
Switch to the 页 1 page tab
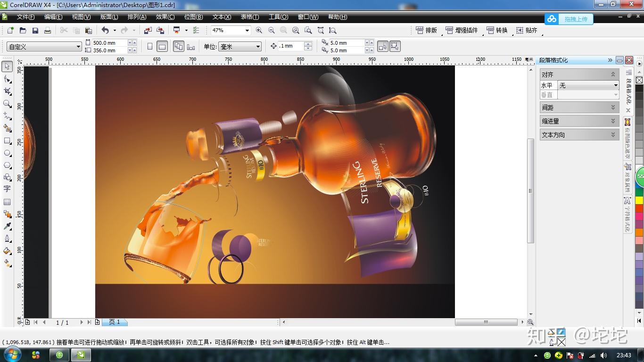tap(115, 322)
